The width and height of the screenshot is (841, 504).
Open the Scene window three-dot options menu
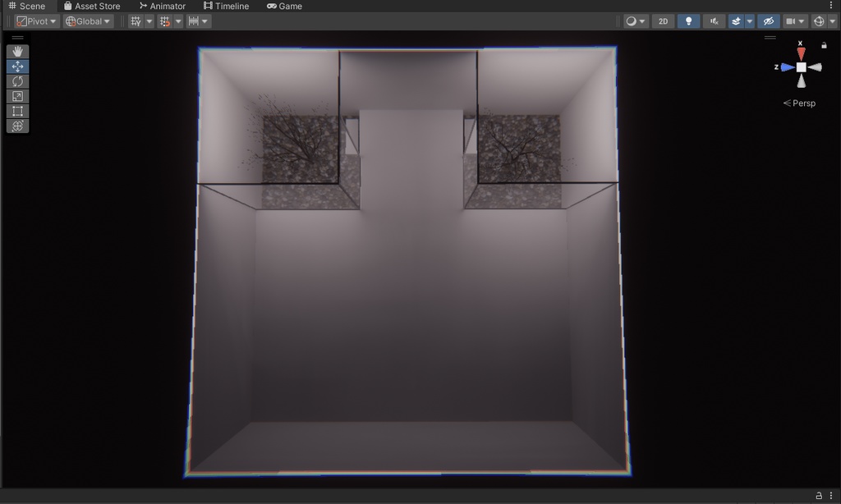click(x=831, y=6)
